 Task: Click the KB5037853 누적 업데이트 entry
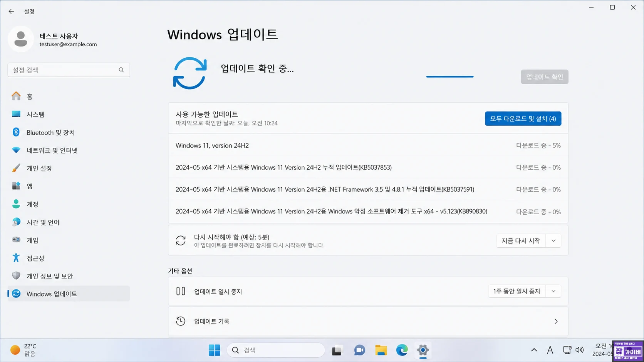368,167
